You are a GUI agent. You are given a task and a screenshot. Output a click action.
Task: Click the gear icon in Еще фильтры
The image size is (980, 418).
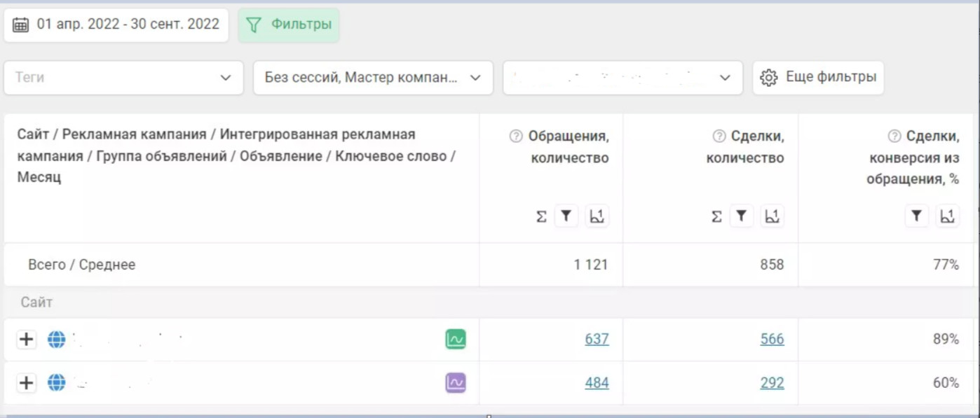(769, 78)
